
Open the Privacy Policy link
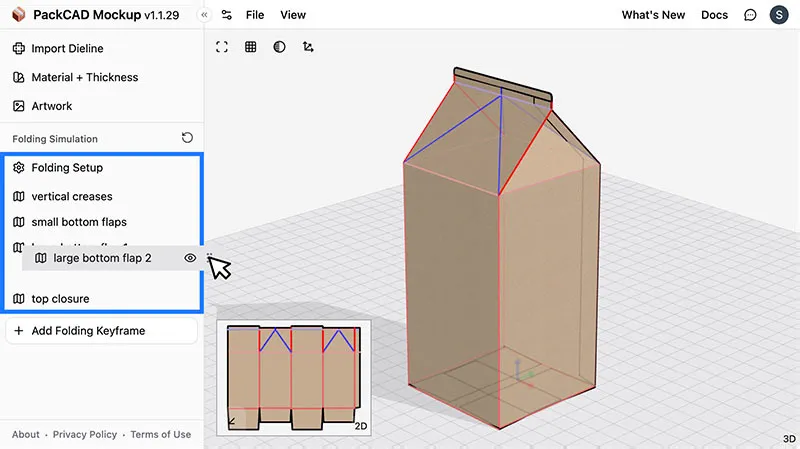coord(85,434)
